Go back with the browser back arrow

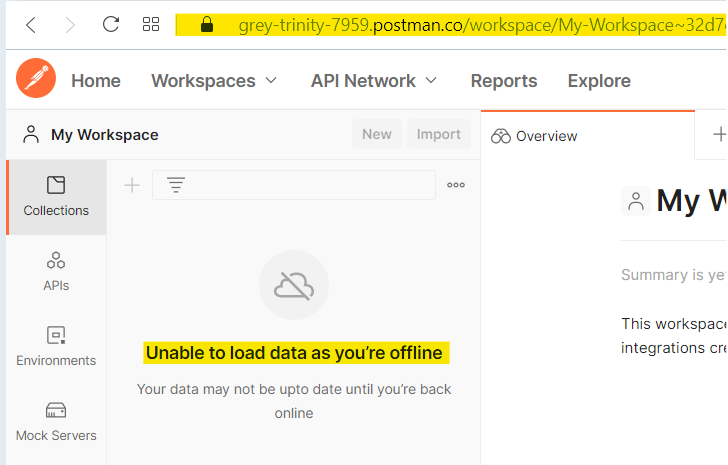31,25
